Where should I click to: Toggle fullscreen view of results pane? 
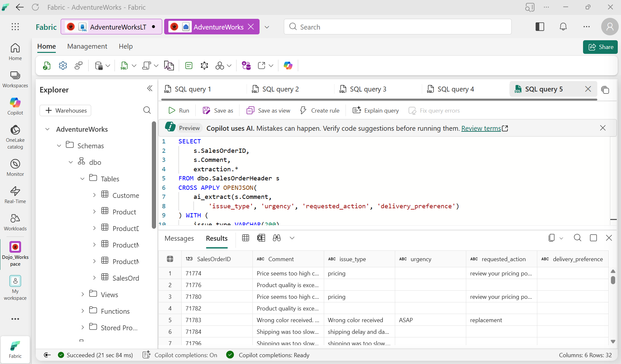[593, 238]
